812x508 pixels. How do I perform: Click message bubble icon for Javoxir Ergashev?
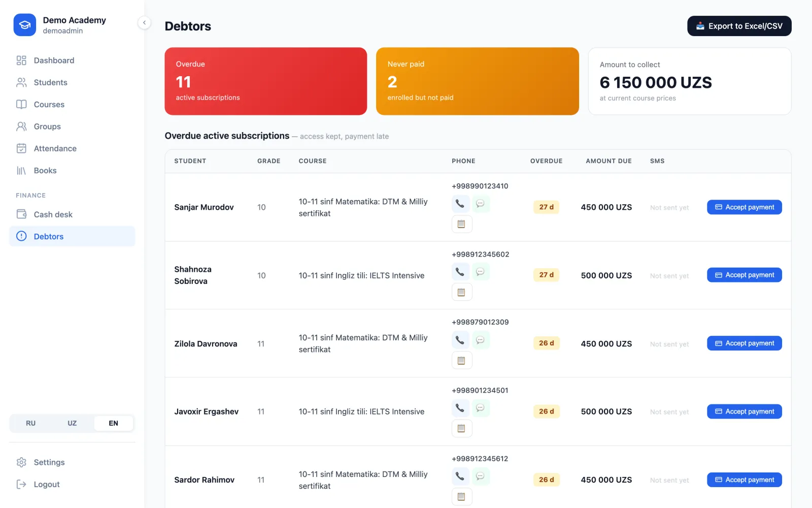(480, 408)
